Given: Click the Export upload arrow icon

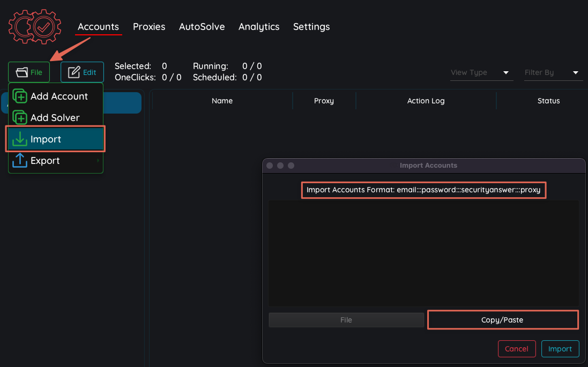Looking at the screenshot, I should (20, 161).
